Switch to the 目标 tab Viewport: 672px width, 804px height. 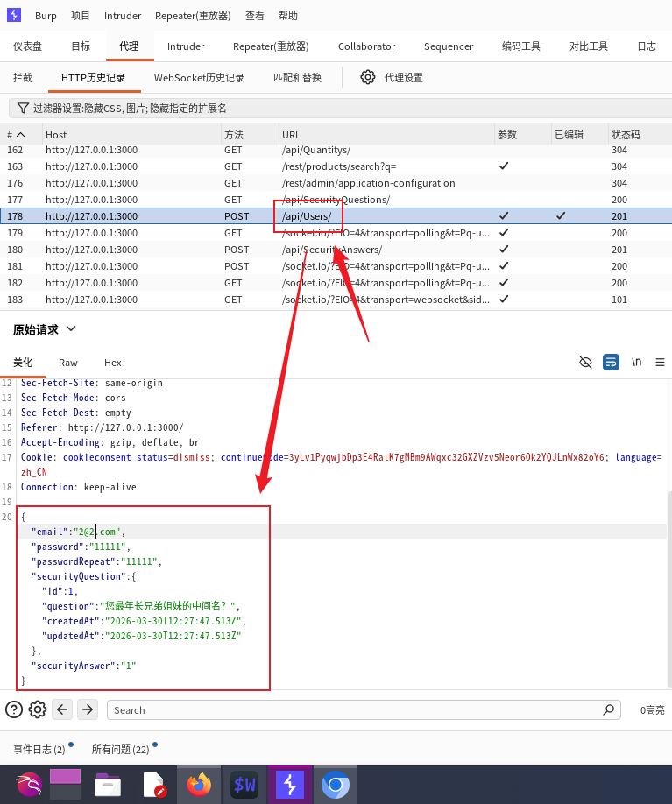(x=81, y=46)
